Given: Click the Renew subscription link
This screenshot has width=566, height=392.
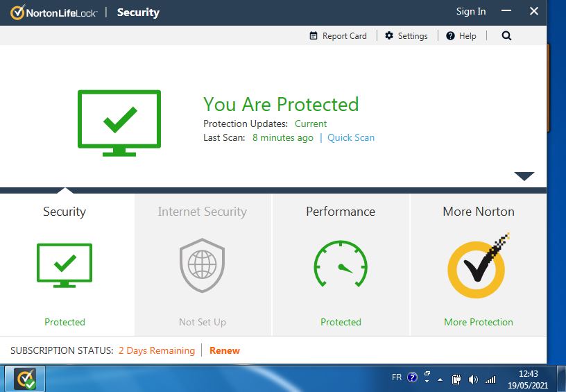Looking at the screenshot, I should 225,350.
